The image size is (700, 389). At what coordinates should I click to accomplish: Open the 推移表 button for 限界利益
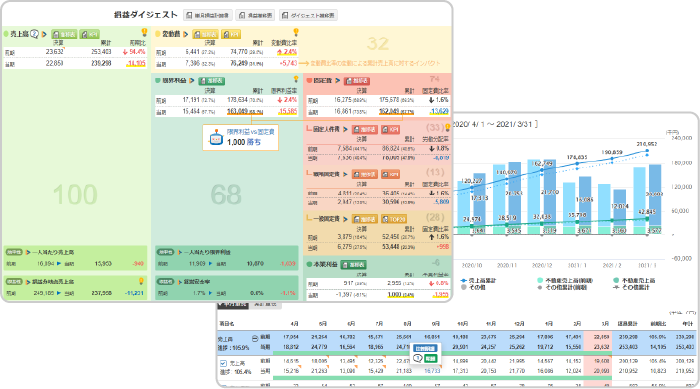(x=212, y=81)
